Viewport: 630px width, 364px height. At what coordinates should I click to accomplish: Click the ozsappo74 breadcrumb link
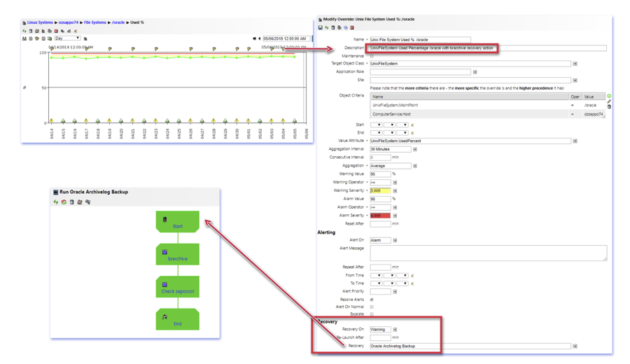69,22
